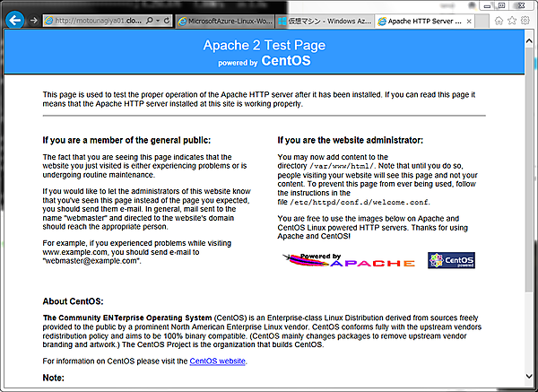Click the vertical scrollbar thumb

pos(529,170)
